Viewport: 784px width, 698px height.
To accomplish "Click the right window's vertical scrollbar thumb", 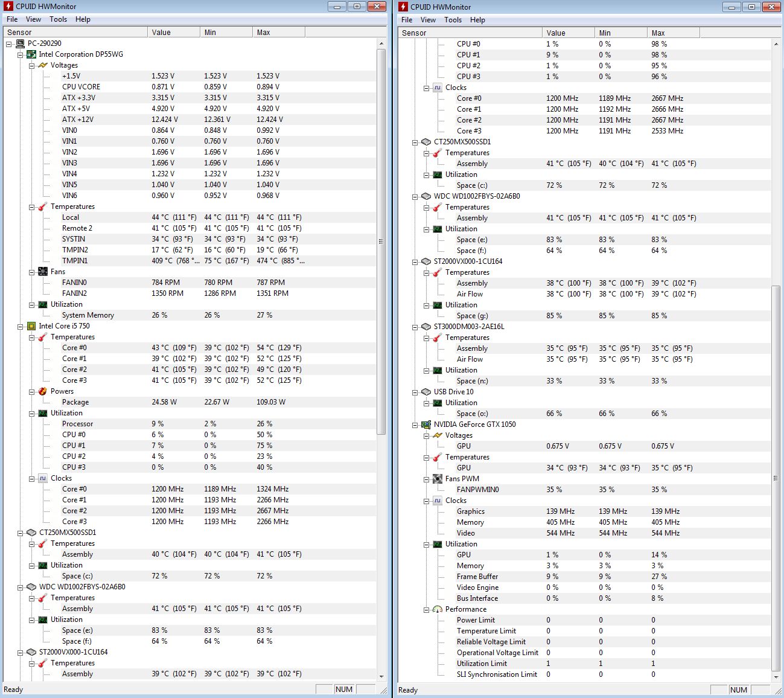I will click(x=776, y=478).
